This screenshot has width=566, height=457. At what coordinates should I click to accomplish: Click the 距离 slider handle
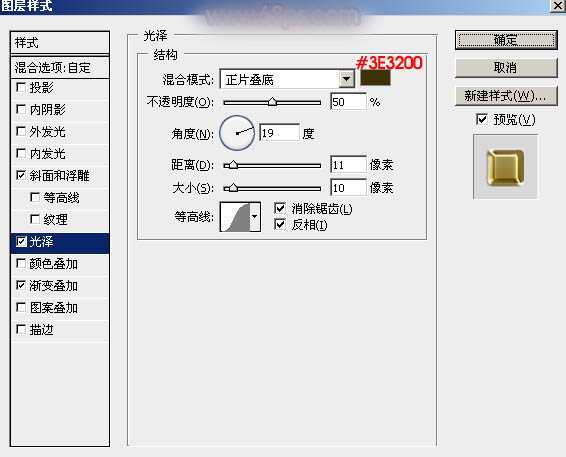tap(233, 165)
